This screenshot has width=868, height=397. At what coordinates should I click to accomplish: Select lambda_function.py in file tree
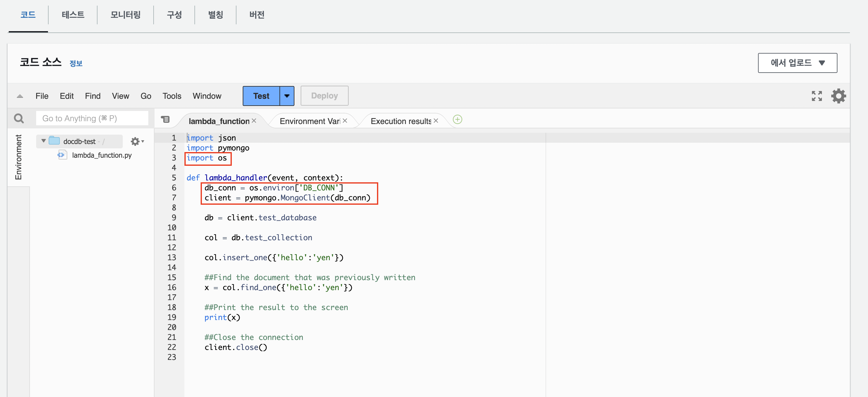tap(102, 155)
